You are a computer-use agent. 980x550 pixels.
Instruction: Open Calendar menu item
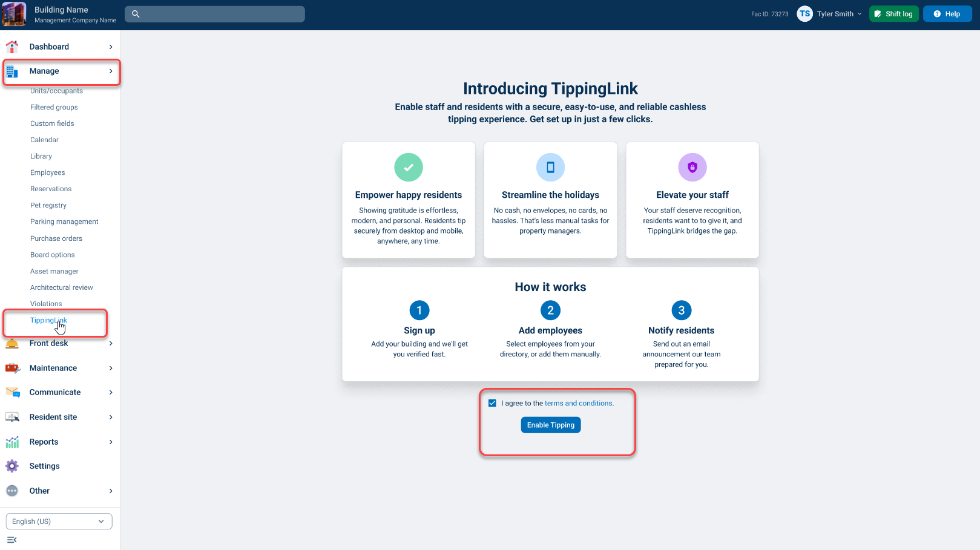[x=44, y=140]
